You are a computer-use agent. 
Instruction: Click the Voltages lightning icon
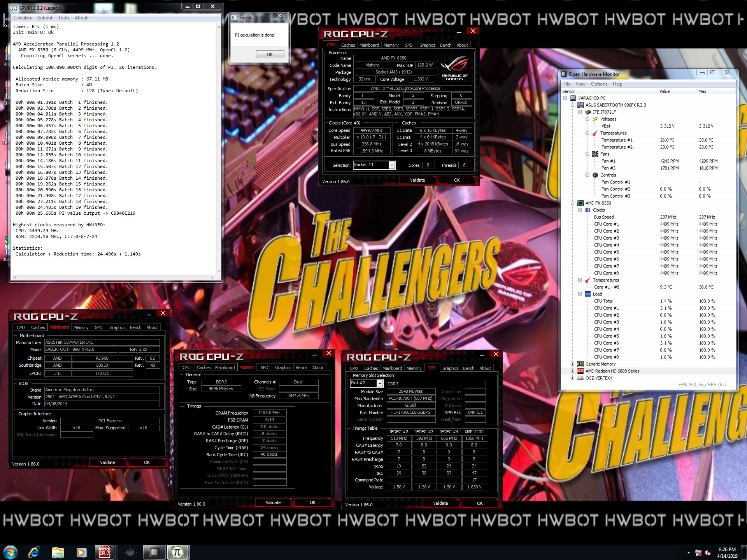[595, 119]
